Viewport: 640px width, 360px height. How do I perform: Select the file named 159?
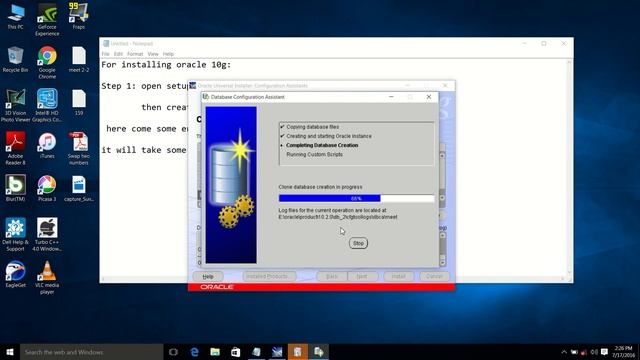pyautogui.click(x=79, y=102)
